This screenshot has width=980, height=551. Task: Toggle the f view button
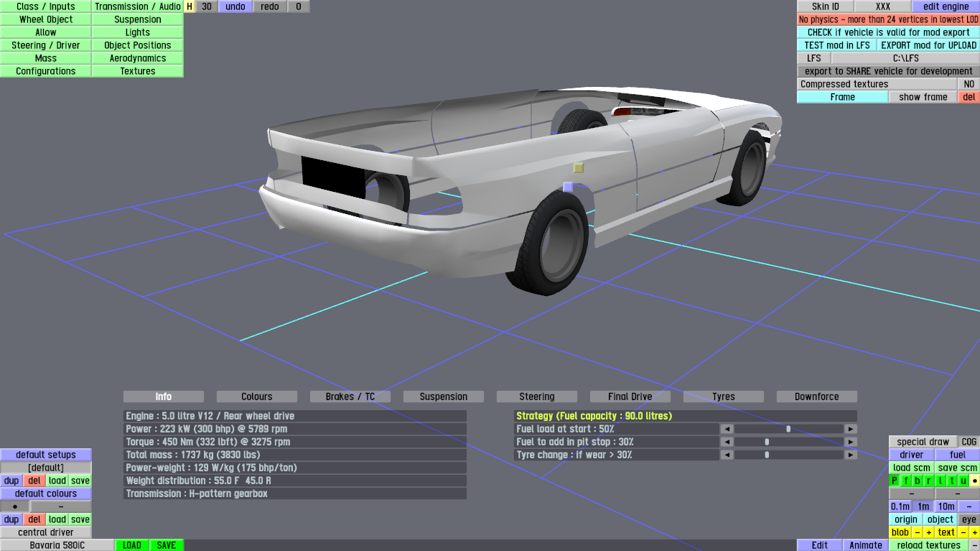pyautogui.click(x=906, y=481)
